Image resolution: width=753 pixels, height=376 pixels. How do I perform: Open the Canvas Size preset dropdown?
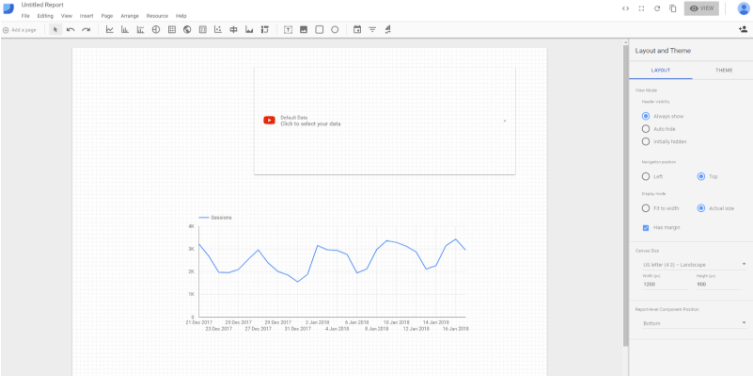(x=695, y=265)
